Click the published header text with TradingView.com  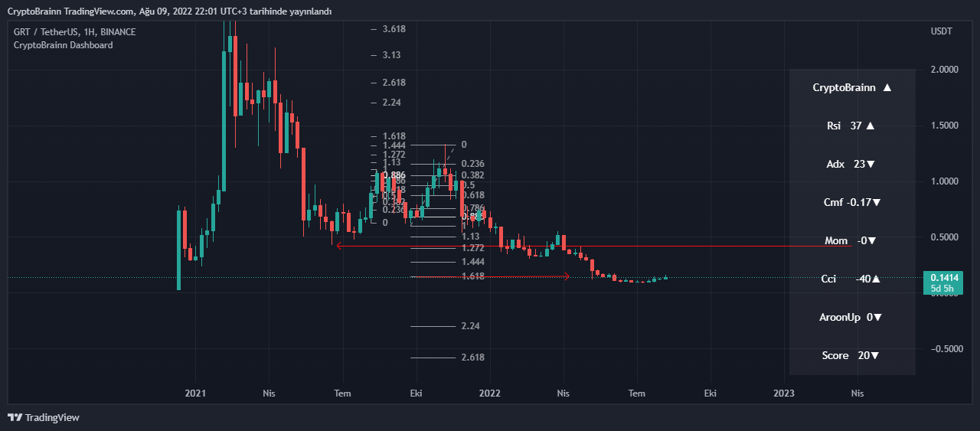click(169, 11)
